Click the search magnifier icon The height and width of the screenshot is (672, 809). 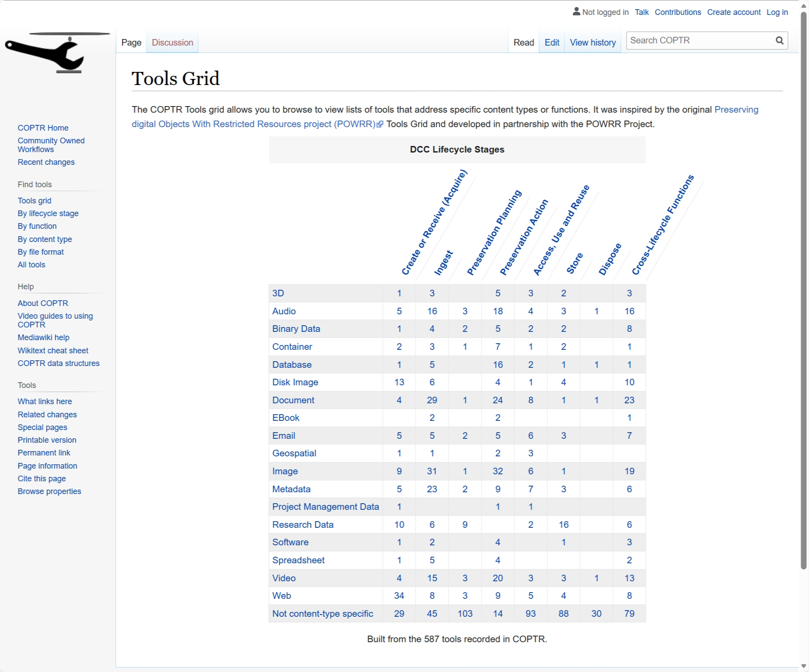pyautogui.click(x=779, y=40)
